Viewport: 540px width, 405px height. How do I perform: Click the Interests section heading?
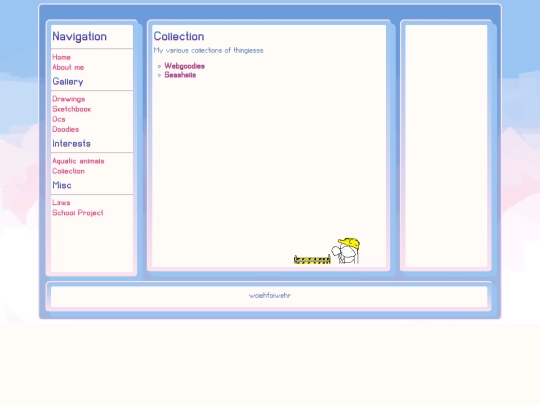click(71, 144)
